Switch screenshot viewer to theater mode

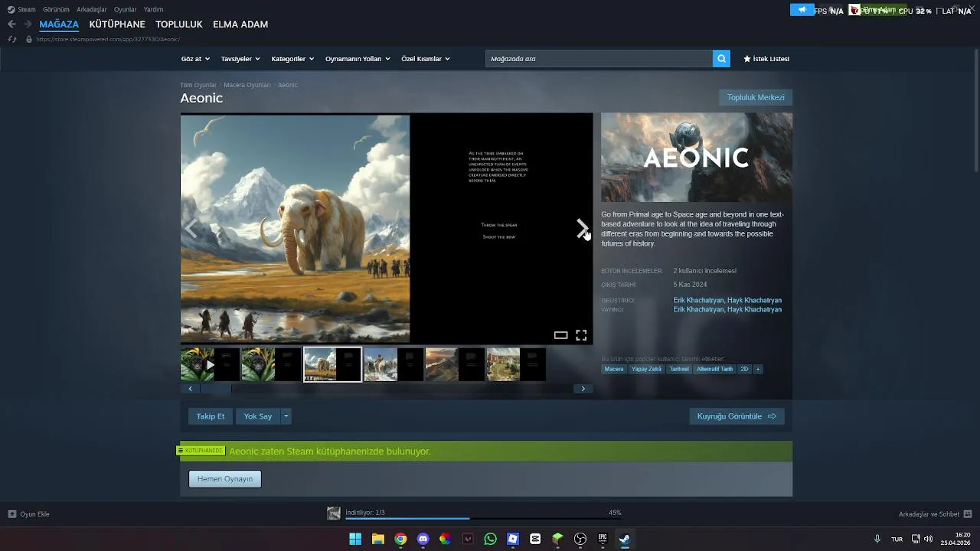560,335
